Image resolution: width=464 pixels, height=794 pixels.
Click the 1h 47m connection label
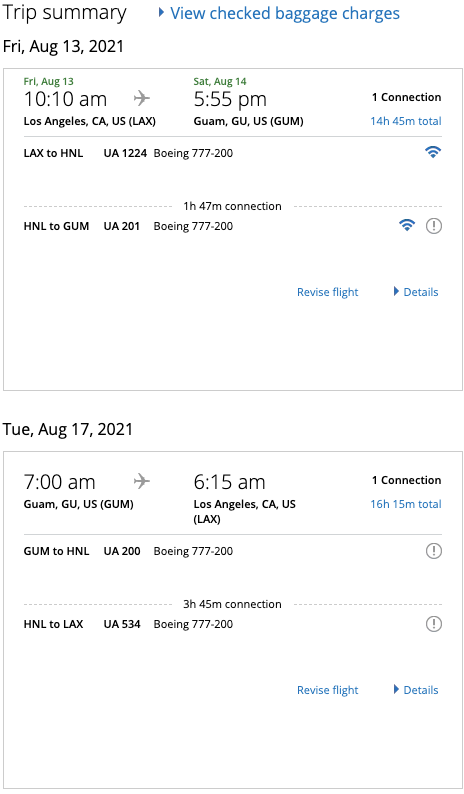click(233, 206)
